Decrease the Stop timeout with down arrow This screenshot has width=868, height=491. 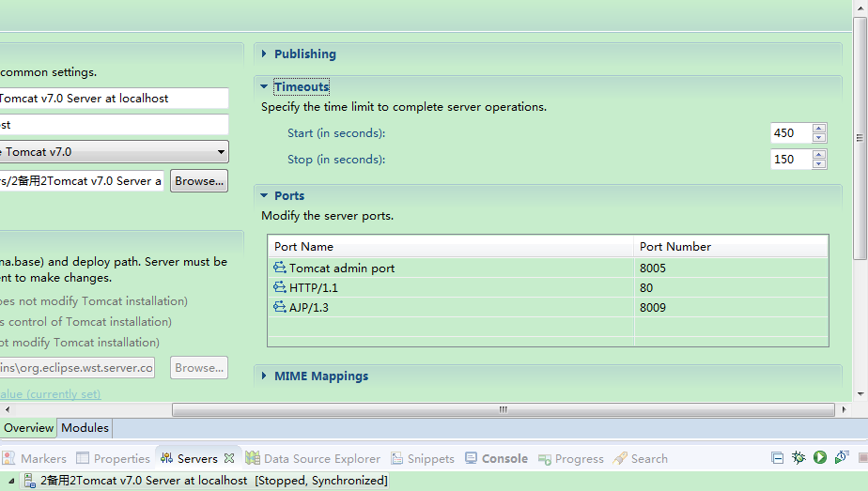[x=819, y=164]
